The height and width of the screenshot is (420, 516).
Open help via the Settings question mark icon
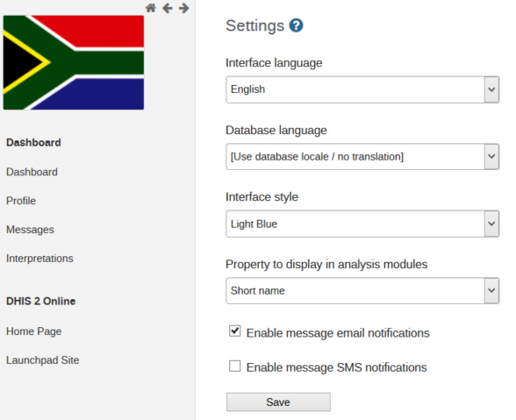click(x=297, y=25)
